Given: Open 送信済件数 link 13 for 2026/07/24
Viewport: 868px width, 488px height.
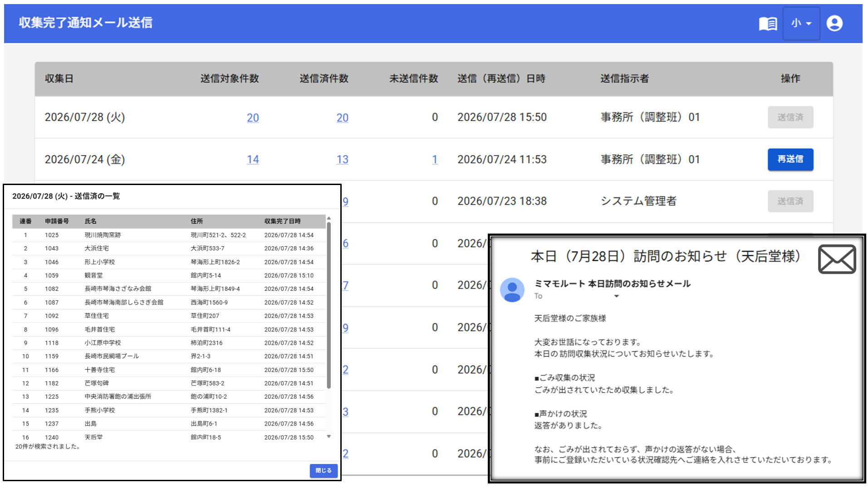Looking at the screenshot, I should tap(342, 160).
